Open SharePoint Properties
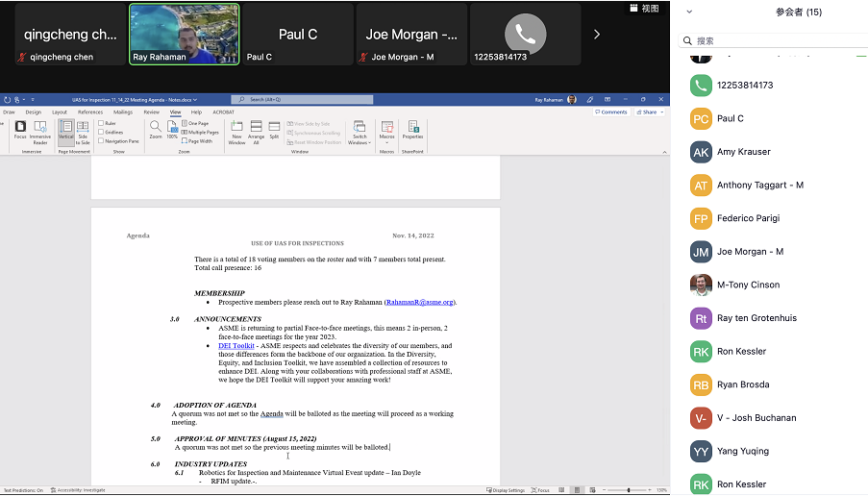The image size is (868, 496). point(412,130)
